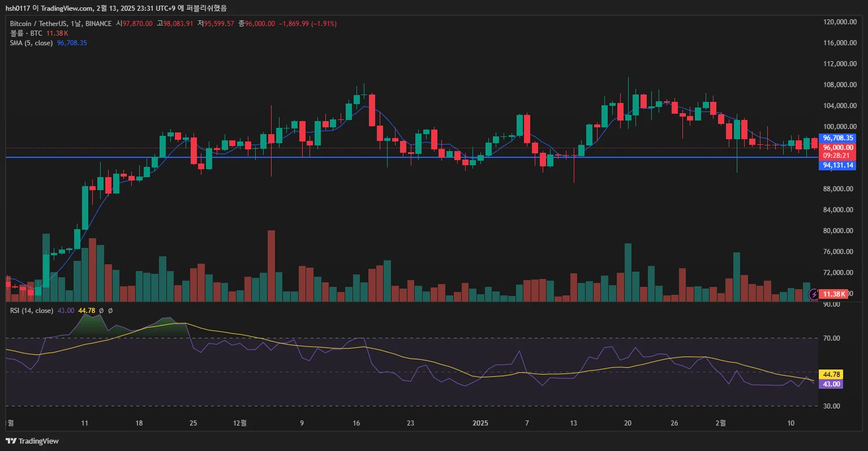Click the change value −1,869.99 (−1.91%)
The image size is (868, 451).
308,24
